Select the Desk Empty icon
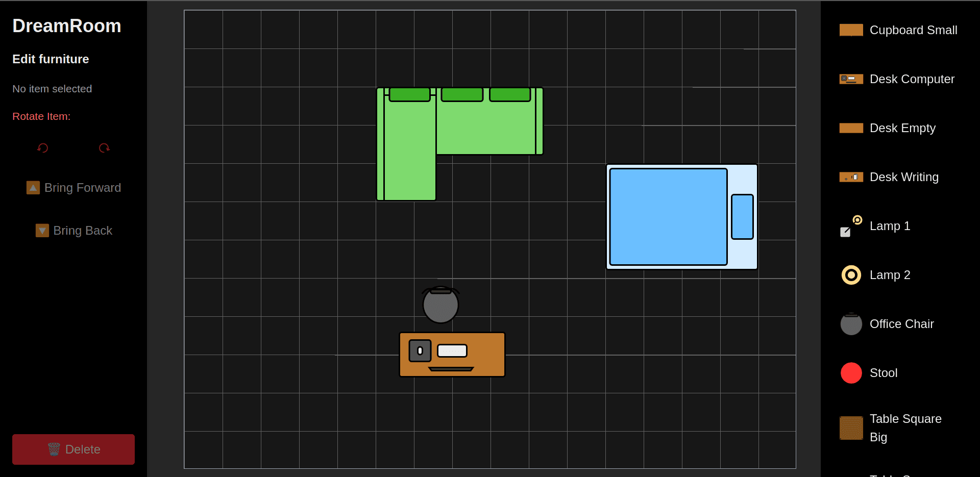The height and width of the screenshot is (477, 980). pyautogui.click(x=851, y=128)
